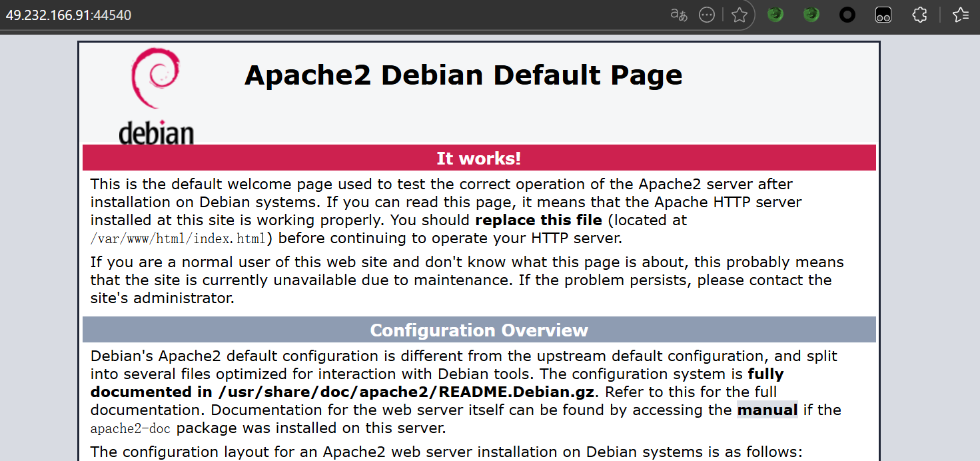Click the Debian swirl logo image
Screen dimensions: 980x461
pyautogui.click(x=156, y=96)
